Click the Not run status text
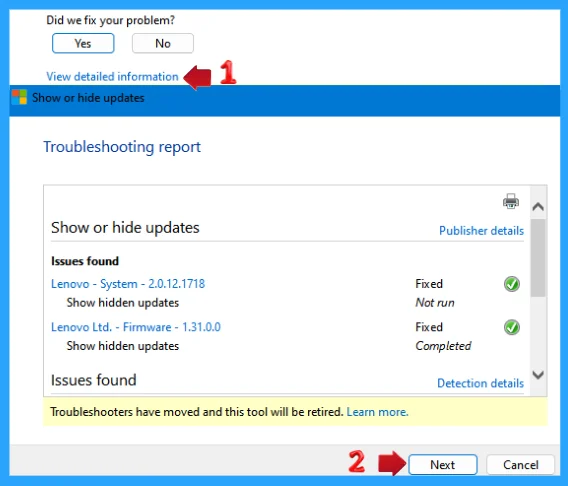568x486 pixels. click(x=435, y=302)
